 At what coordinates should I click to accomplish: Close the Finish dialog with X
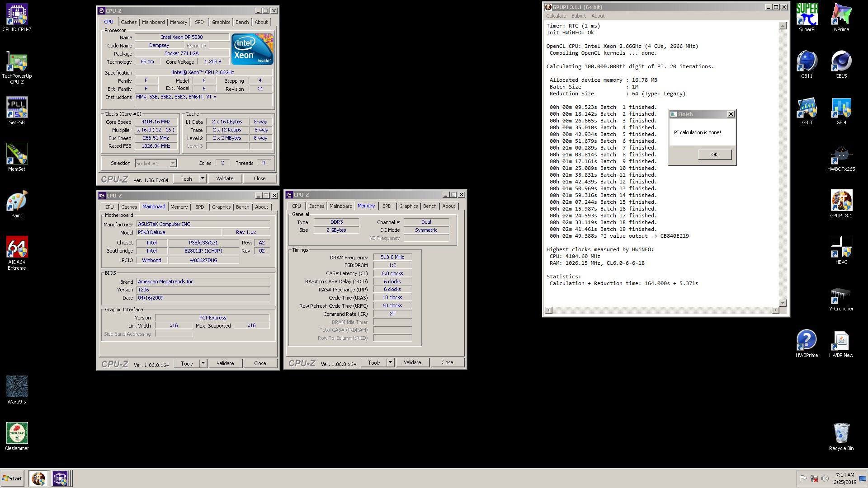731,114
